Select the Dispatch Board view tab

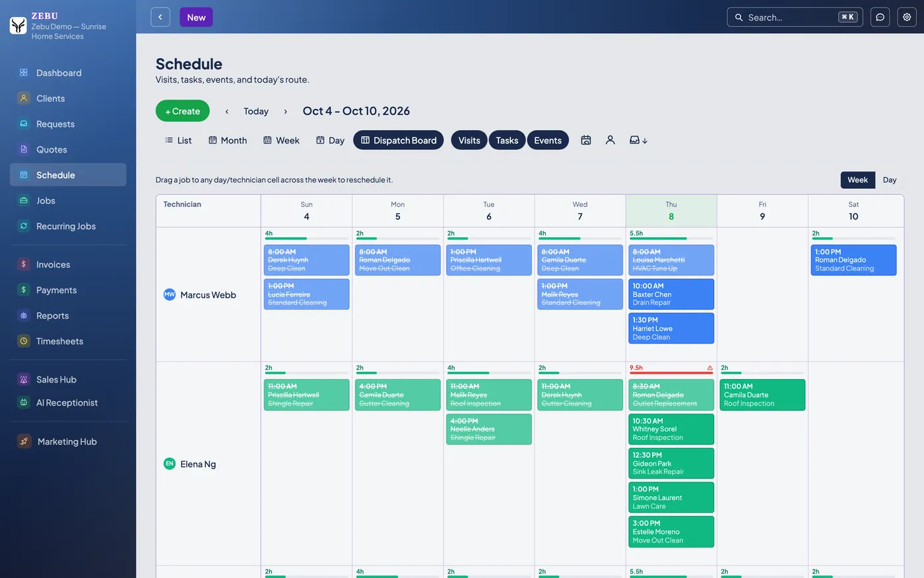point(399,140)
